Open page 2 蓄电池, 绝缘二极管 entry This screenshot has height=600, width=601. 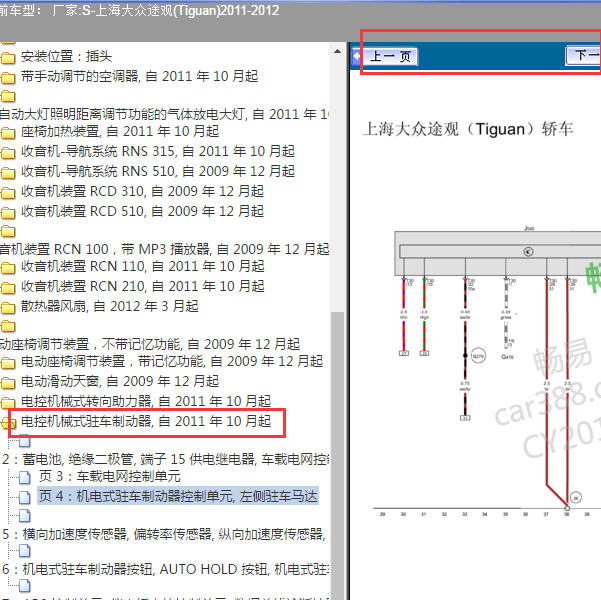pyautogui.click(x=166, y=459)
